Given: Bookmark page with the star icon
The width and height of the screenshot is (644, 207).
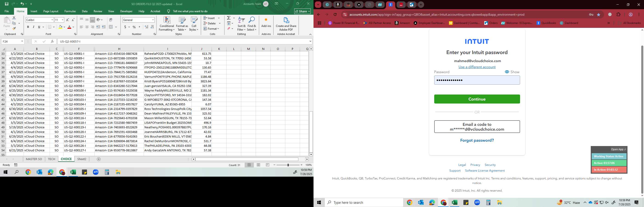Looking at the screenshot, I should pyautogui.click(x=599, y=15).
